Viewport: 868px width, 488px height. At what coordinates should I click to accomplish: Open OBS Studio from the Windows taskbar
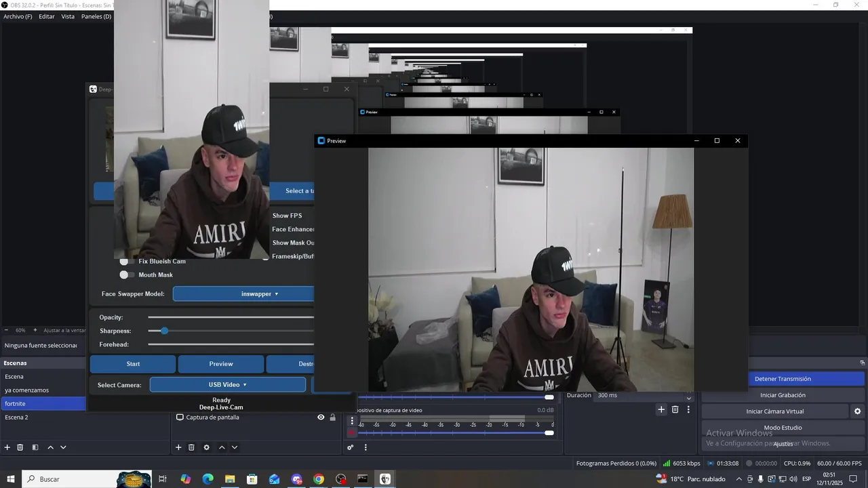tap(340, 479)
